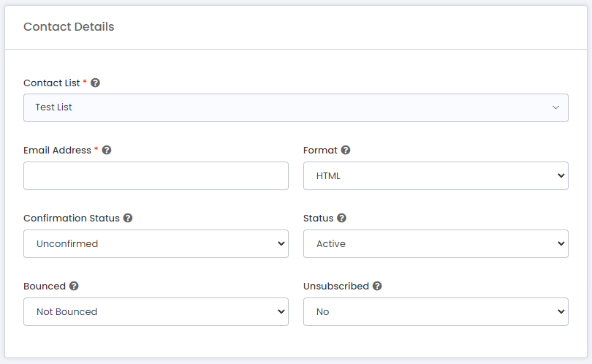Focus the Email Address input field

click(156, 175)
